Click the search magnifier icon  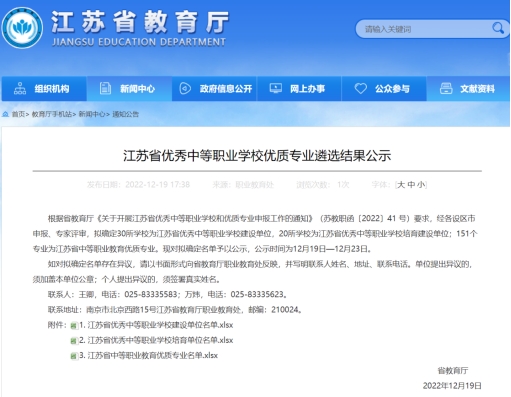click(498, 28)
